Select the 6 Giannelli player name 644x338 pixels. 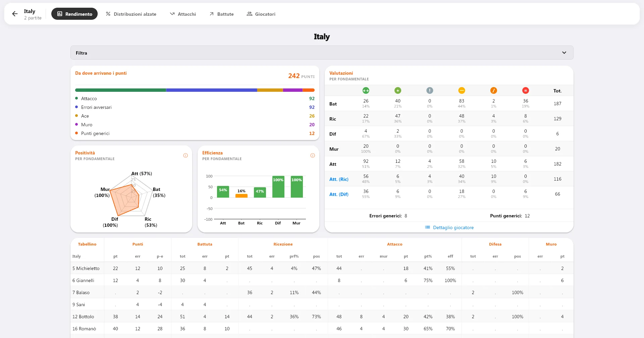(x=83, y=280)
